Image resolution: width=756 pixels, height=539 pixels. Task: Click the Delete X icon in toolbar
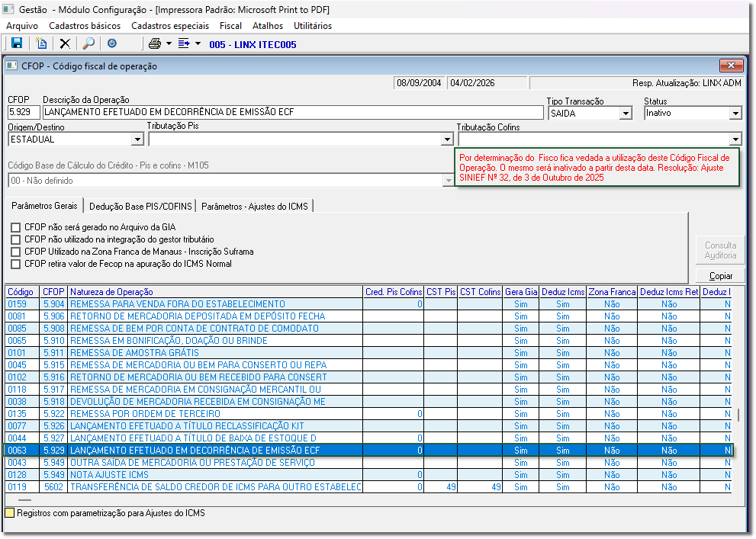[x=65, y=43]
